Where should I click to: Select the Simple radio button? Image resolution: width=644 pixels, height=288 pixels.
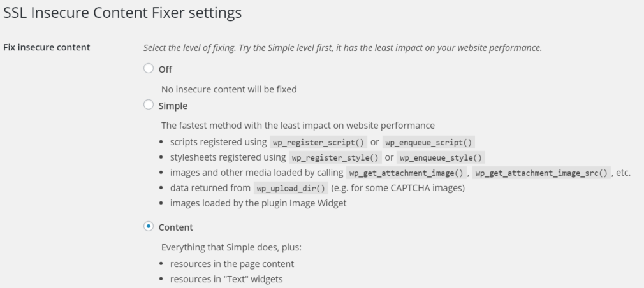coord(149,105)
